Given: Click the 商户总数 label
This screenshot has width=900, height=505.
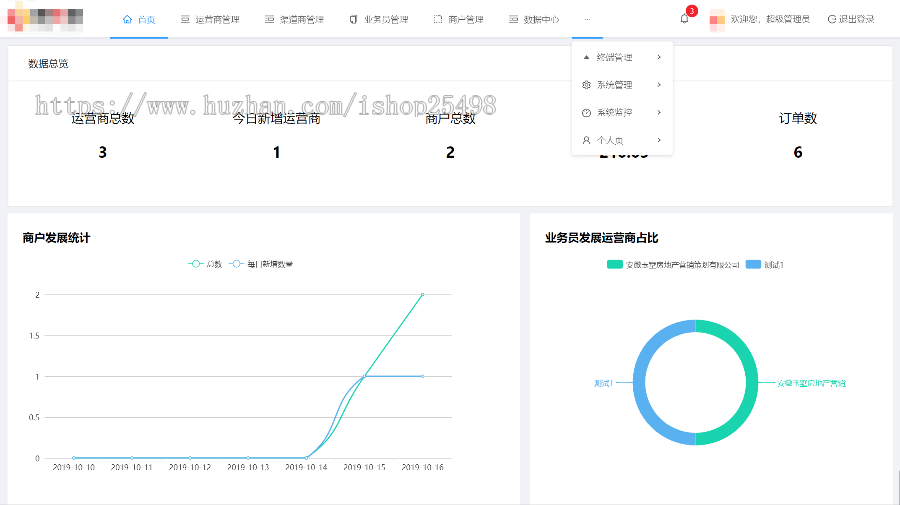Looking at the screenshot, I should 451,119.
